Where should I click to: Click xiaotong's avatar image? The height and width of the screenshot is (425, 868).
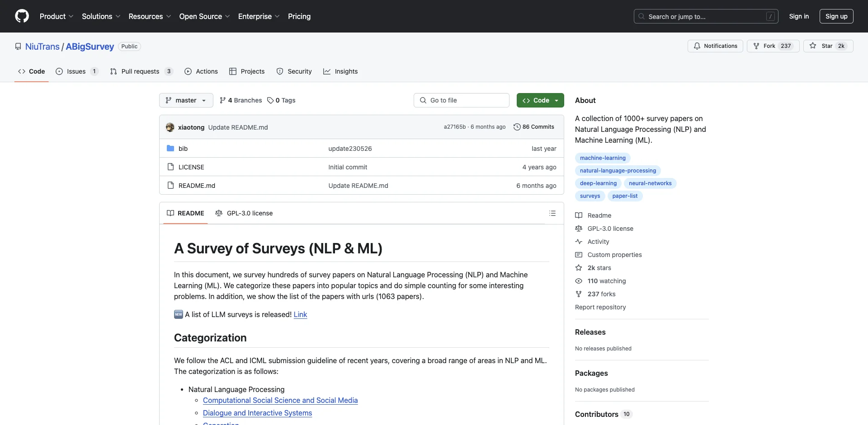point(170,127)
